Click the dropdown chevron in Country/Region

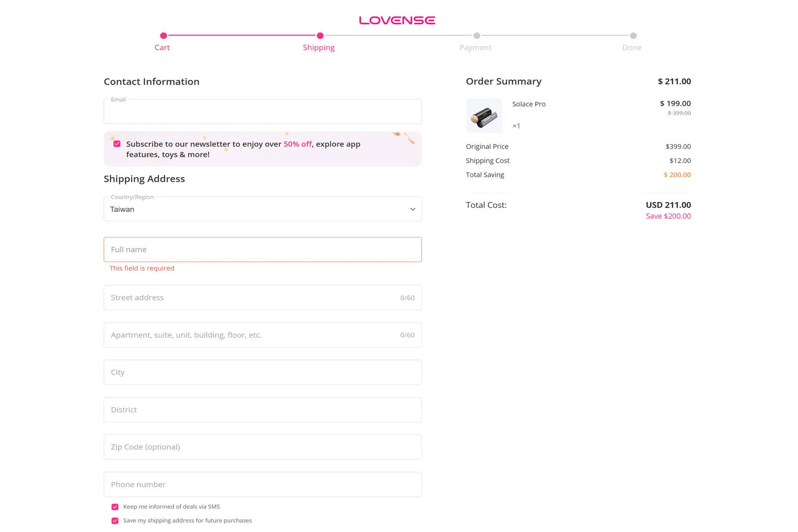413,209
